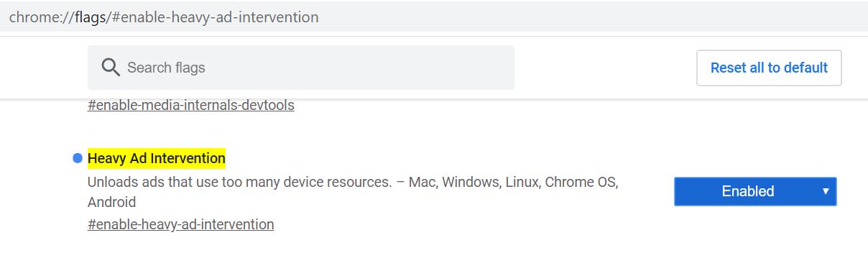Image resolution: width=868 pixels, height=271 pixels.
Task: Click the small arrow on the Enabled dropdown
Action: pyautogui.click(x=826, y=191)
